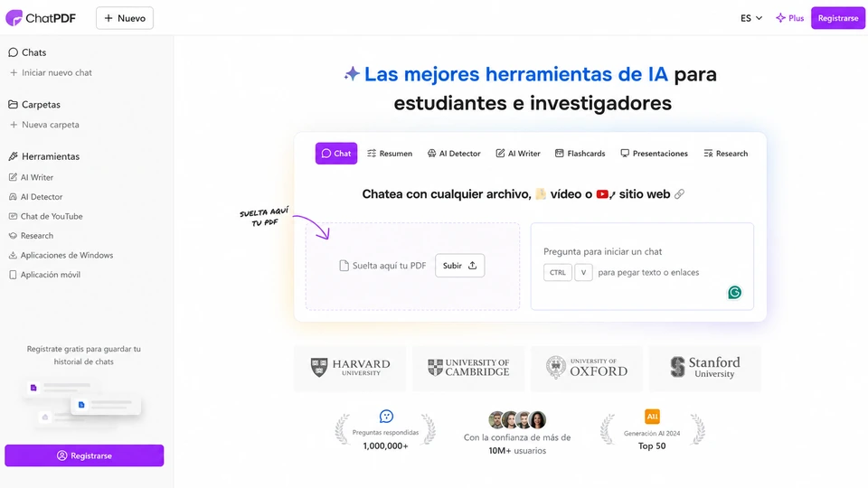The height and width of the screenshot is (488, 868).
Task: Switch to the Flashcards tab
Action: [580, 154]
